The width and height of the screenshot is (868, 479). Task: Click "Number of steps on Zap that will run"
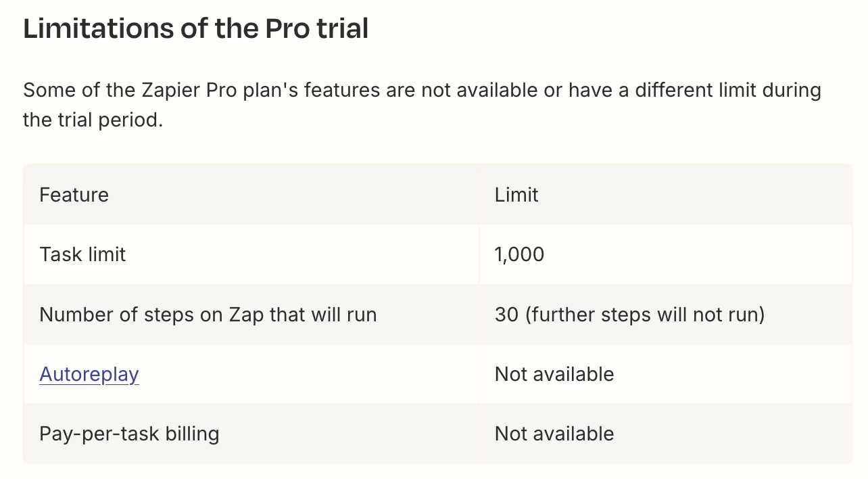(x=208, y=315)
